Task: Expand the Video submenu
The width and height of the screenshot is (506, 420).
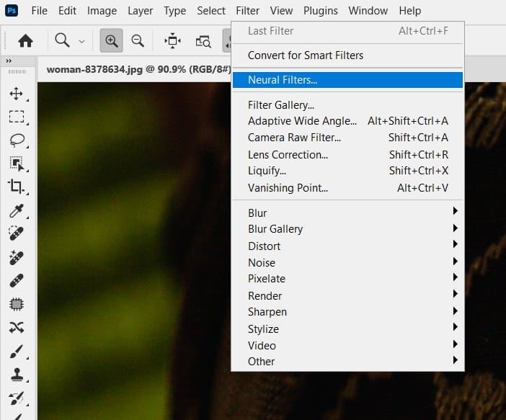Action: tap(347, 346)
